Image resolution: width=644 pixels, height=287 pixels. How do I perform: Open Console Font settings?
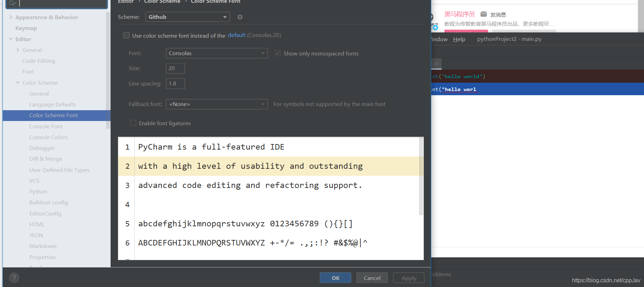[x=46, y=126]
